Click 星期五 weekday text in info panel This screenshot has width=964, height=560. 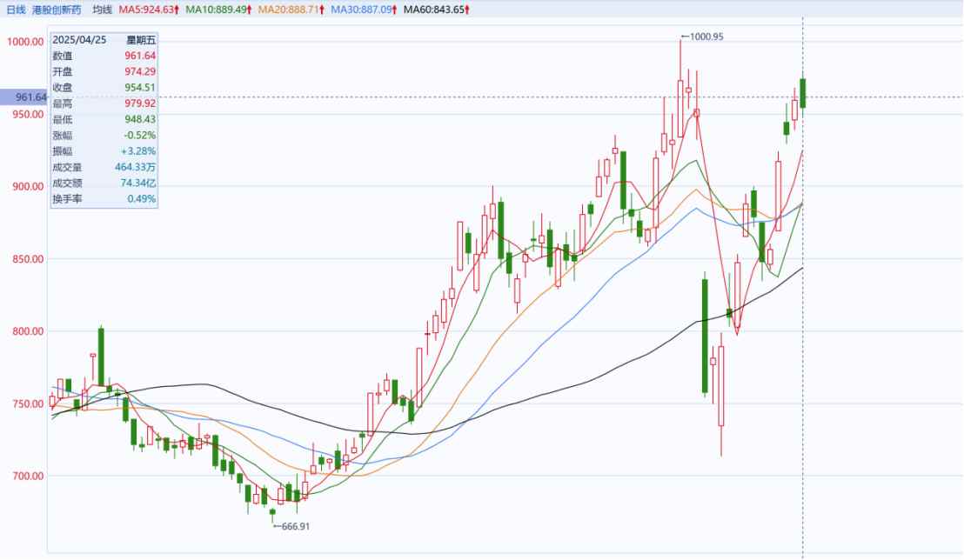[141, 40]
